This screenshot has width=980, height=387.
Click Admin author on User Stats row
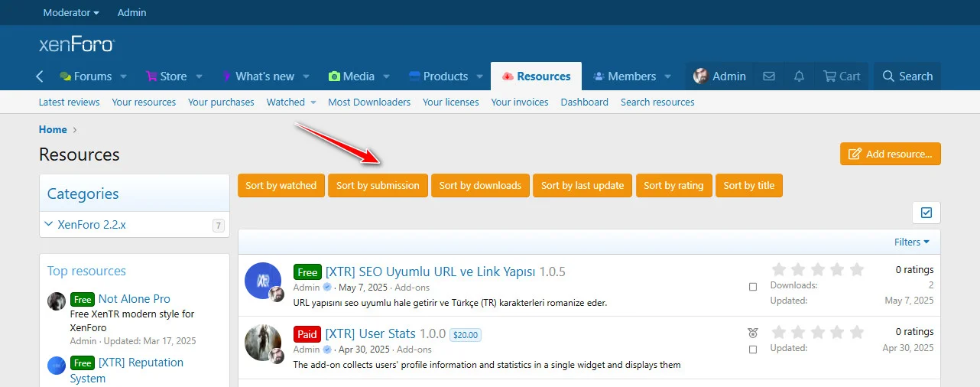click(307, 350)
